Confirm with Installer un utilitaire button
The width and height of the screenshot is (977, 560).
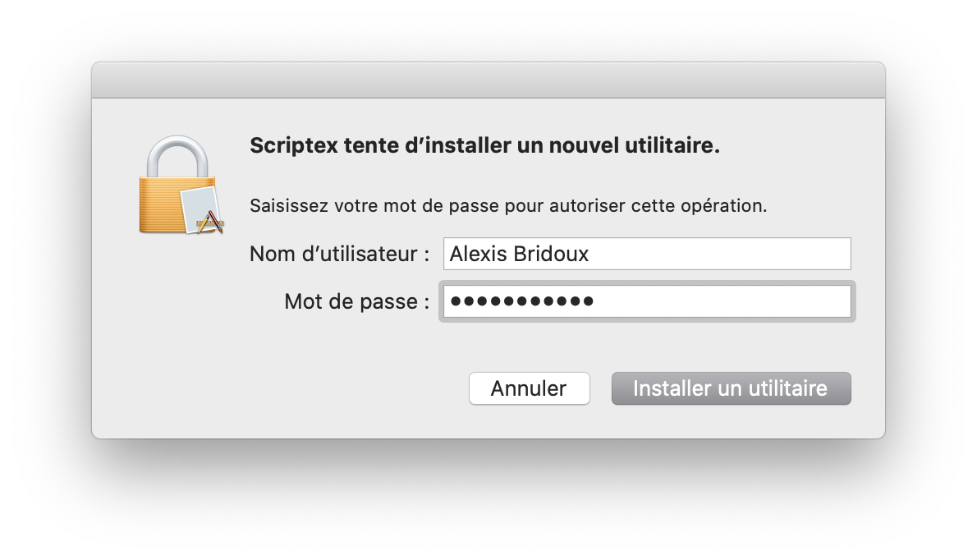click(x=731, y=388)
